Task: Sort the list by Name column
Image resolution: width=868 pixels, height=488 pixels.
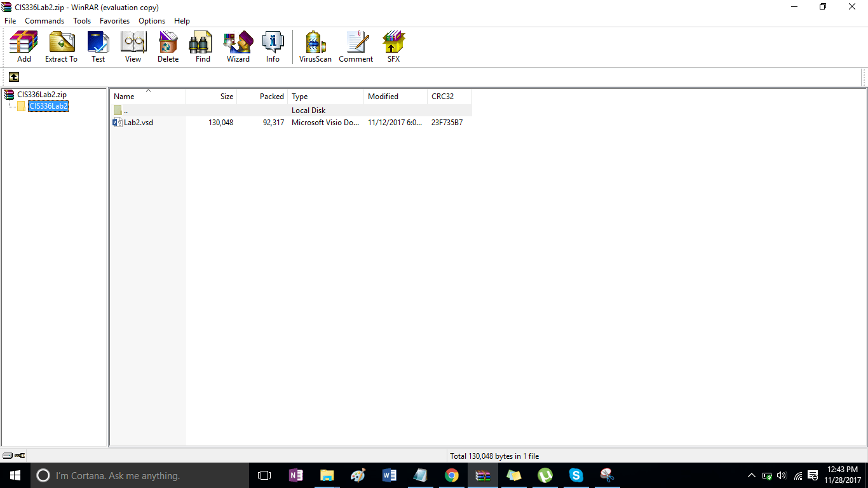Action: pyautogui.click(x=147, y=97)
